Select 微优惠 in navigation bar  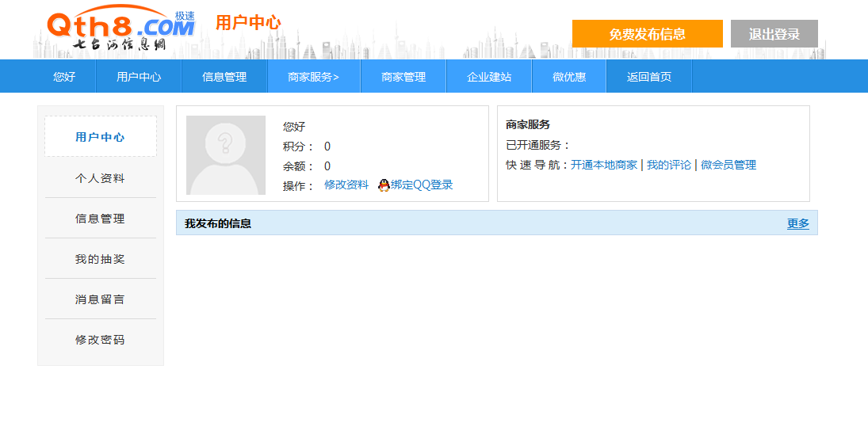pyautogui.click(x=569, y=77)
